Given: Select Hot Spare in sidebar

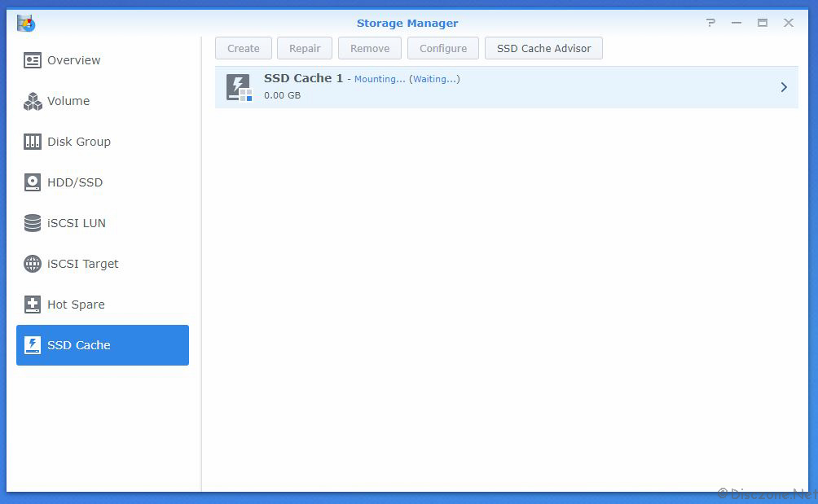Looking at the screenshot, I should tap(103, 305).
